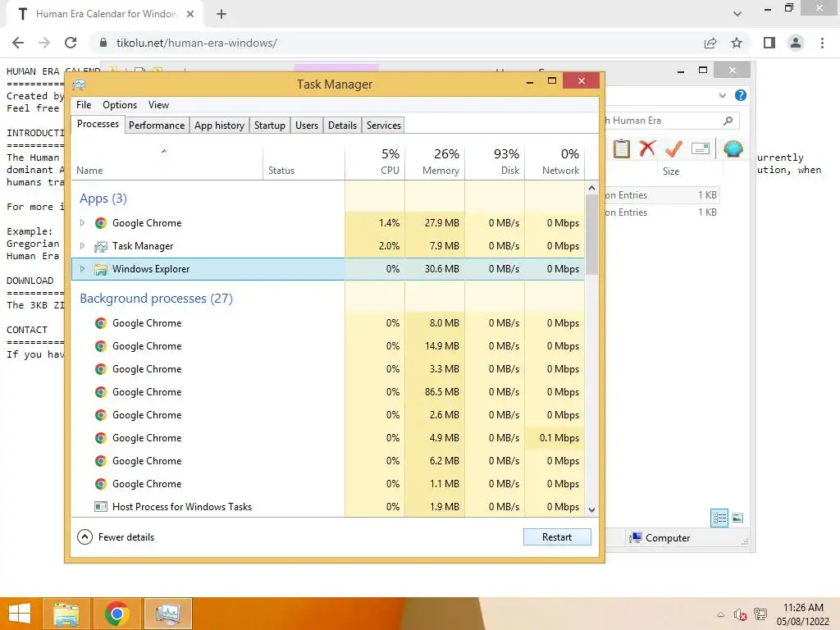Click the Status column header
Image resolution: width=840 pixels, height=630 pixels.
tap(304, 162)
